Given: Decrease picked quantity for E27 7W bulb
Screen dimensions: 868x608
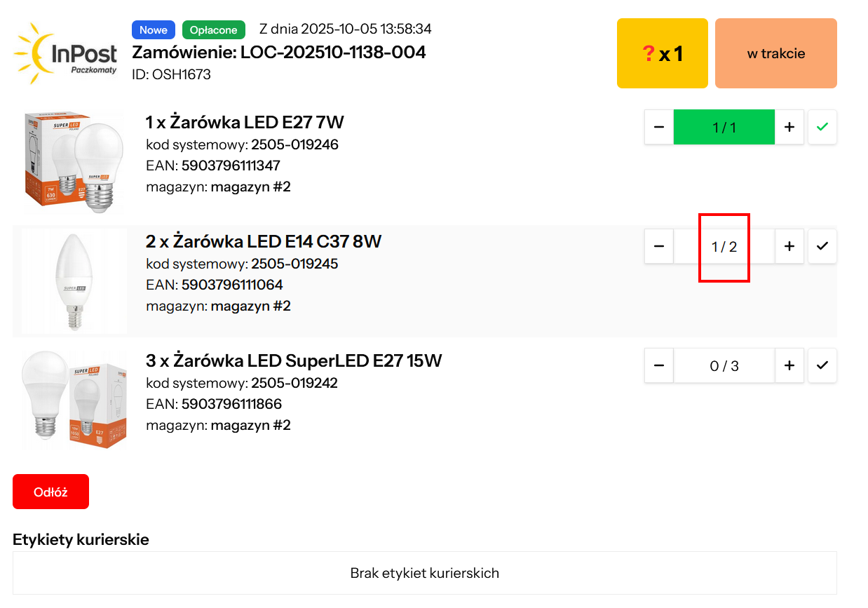Looking at the screenshot, I should 659,127.
